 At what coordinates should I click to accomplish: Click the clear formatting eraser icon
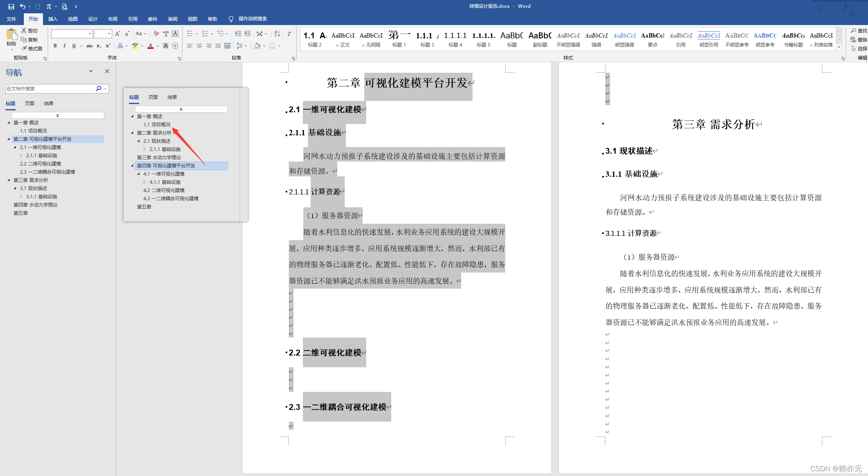[156, 34]
